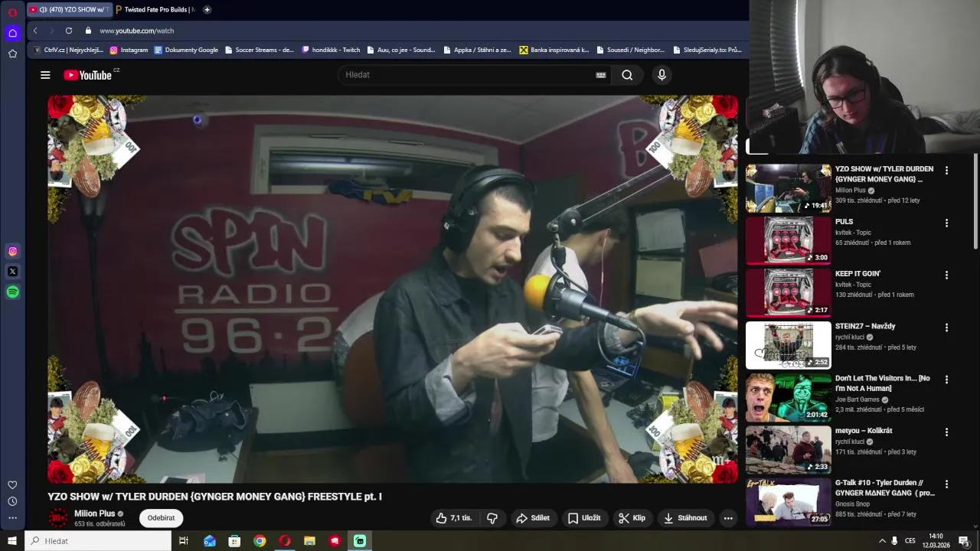
Task: Open the Soccer Streams bookmark
Action: pyautogui.click(x=260, y=50)
